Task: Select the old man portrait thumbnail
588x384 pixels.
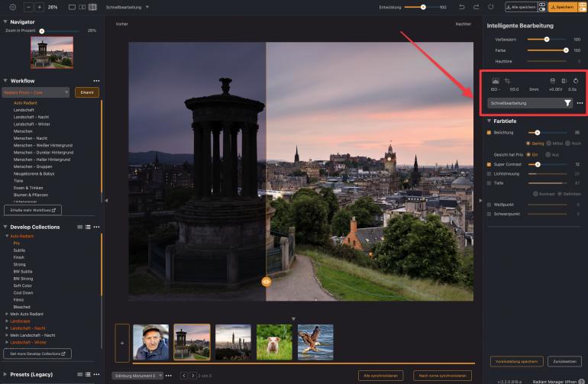Action: tap(150, 342)
